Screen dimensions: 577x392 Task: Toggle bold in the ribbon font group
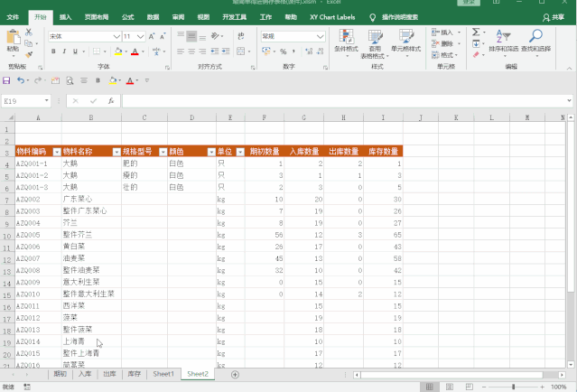pos(53,51)
